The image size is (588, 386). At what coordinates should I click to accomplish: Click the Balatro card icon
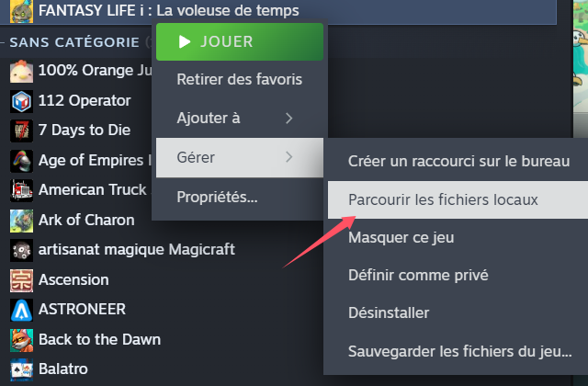pos(21,369)
